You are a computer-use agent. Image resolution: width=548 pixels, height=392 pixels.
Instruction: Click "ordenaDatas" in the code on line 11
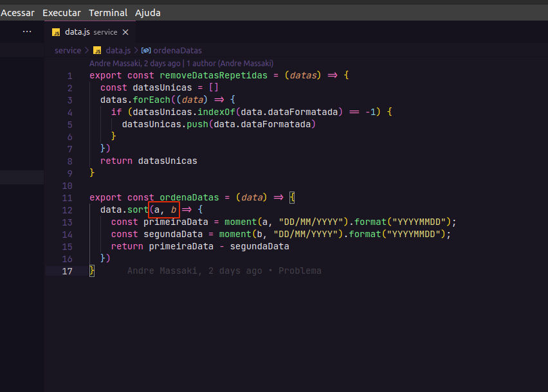click(190, 197)
